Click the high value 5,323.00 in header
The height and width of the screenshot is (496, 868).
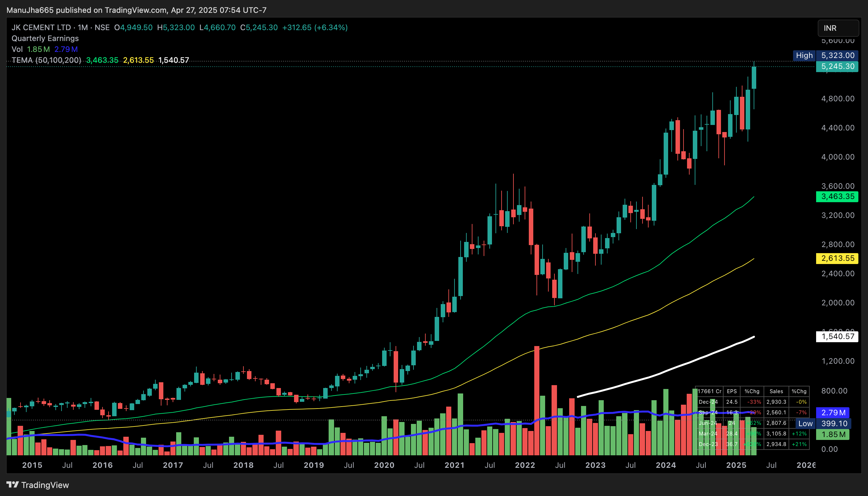tap(179, 28)
